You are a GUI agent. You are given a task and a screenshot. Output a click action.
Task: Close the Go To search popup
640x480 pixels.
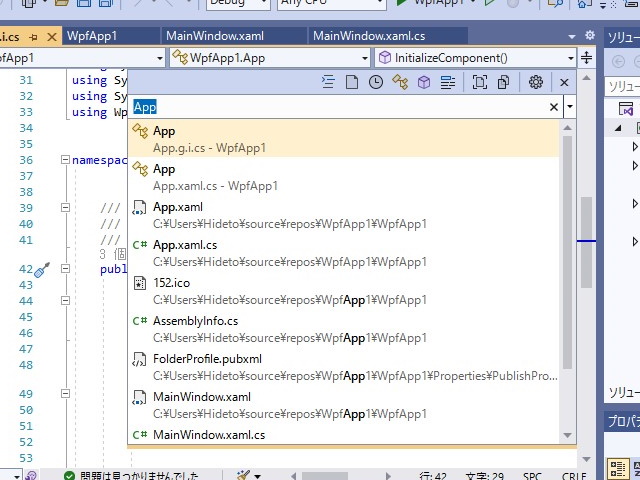pos(564,82)
